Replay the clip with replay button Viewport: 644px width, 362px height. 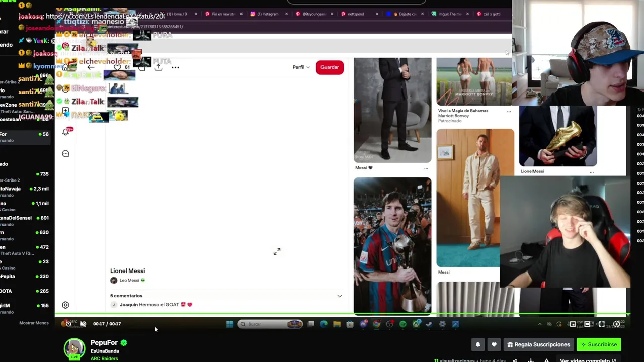[68, 324]
